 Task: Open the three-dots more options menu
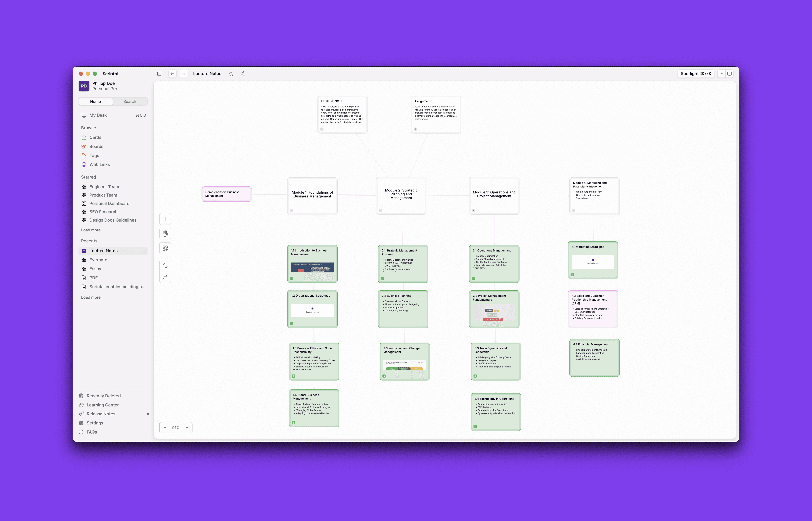point(721,74)
